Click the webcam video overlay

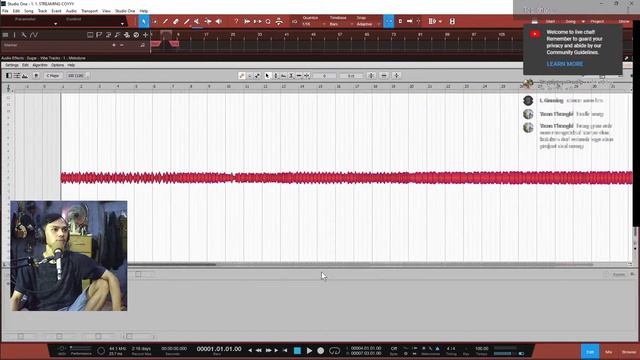[x=69, y=256]
